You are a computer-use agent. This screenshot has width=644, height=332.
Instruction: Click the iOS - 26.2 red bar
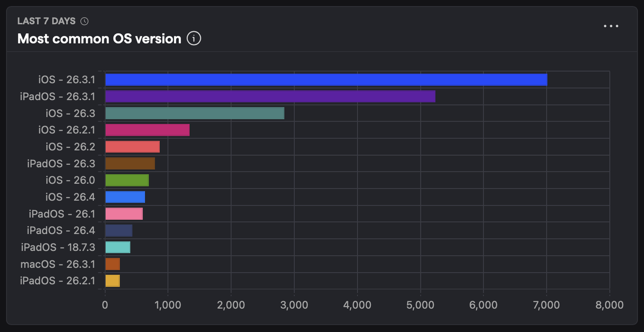[132, 147]
